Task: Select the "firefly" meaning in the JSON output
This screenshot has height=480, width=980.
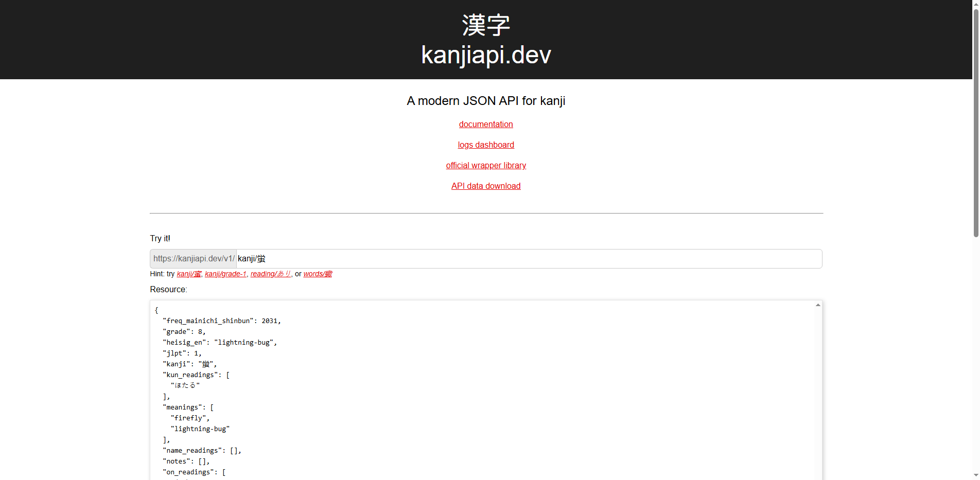Action: tap(189, 418)
